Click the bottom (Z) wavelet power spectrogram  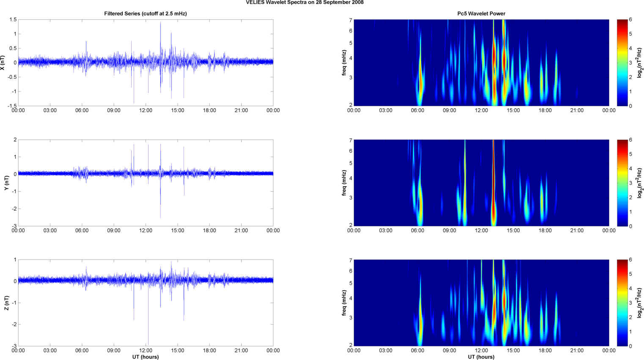click(x=481, y=303)
